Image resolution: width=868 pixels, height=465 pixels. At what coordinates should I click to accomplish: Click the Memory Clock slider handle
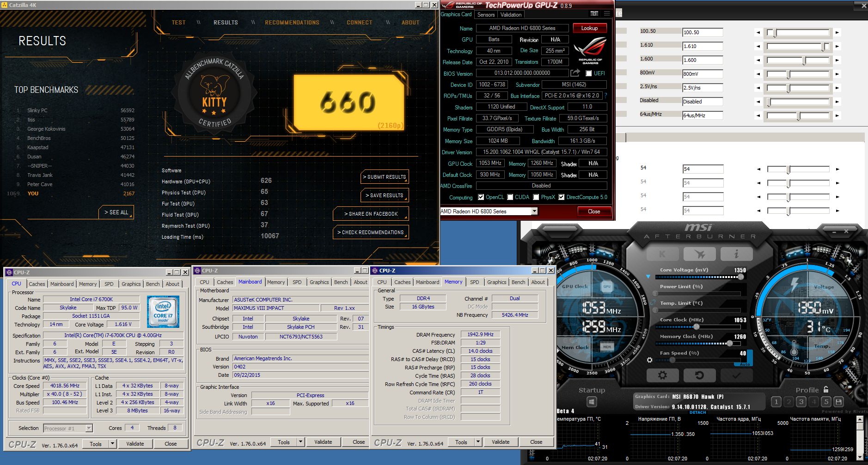pyautogui.click(x=729, y=344)
